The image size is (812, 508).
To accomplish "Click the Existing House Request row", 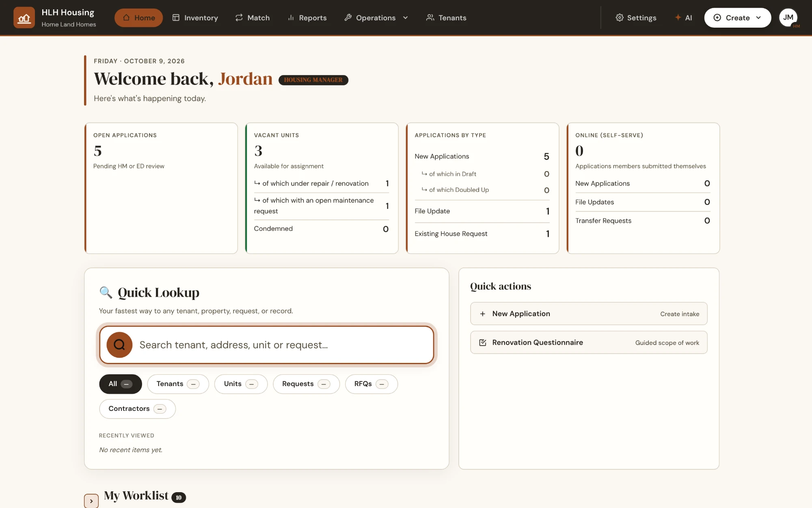I will pyautogui.click(x=482, y=234).
